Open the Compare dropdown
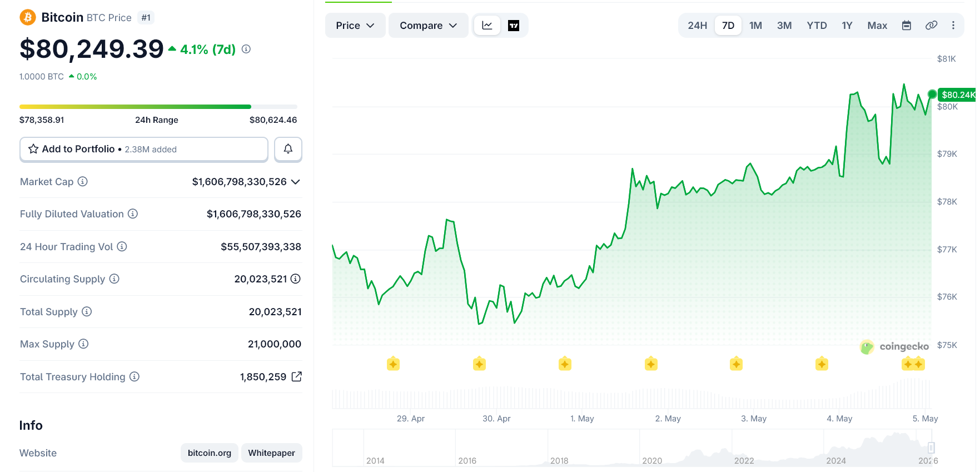The image size is (980, 472). point(428,26)
